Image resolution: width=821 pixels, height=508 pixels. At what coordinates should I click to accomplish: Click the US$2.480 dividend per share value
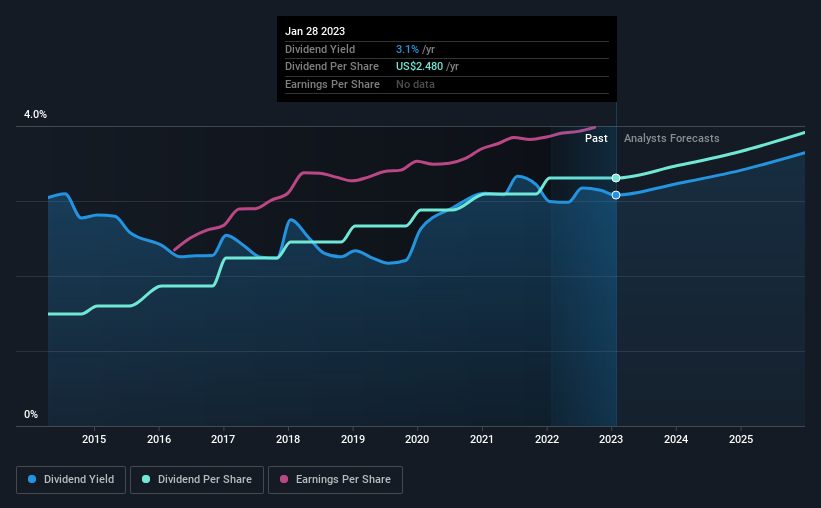point(419,67)
